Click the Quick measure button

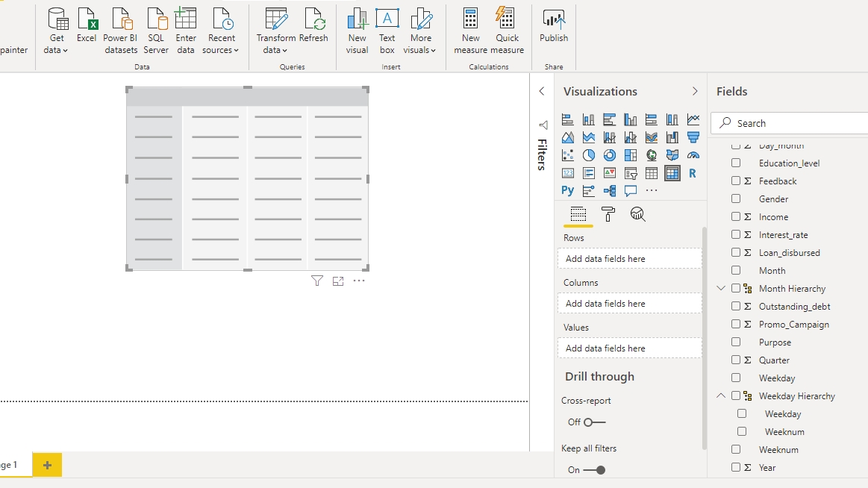tap(507, 31)
